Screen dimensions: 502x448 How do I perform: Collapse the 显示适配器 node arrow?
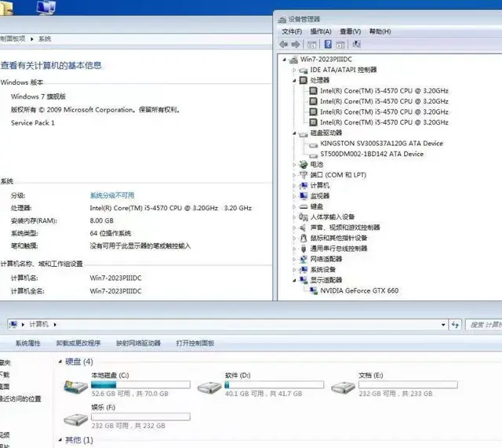pos(294,280)
